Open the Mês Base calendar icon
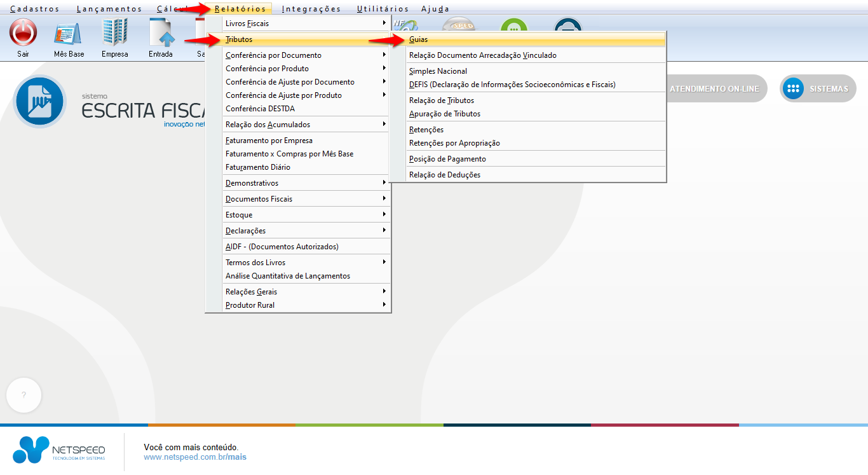Viewport: 868px width, 475px height. click(x=69, y=32)
